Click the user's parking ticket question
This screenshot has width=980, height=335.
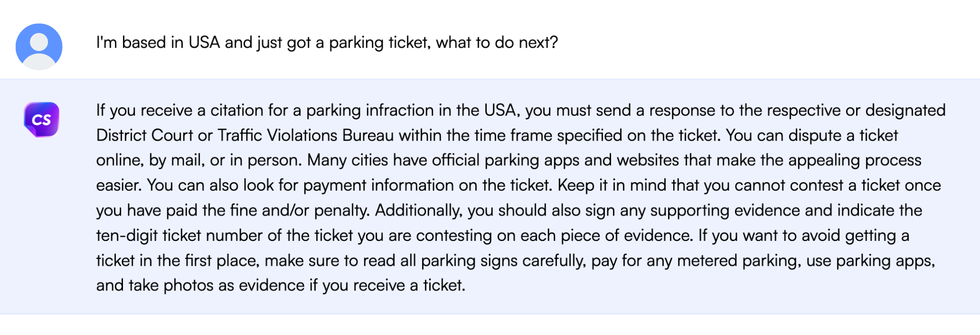pos(327,43)
